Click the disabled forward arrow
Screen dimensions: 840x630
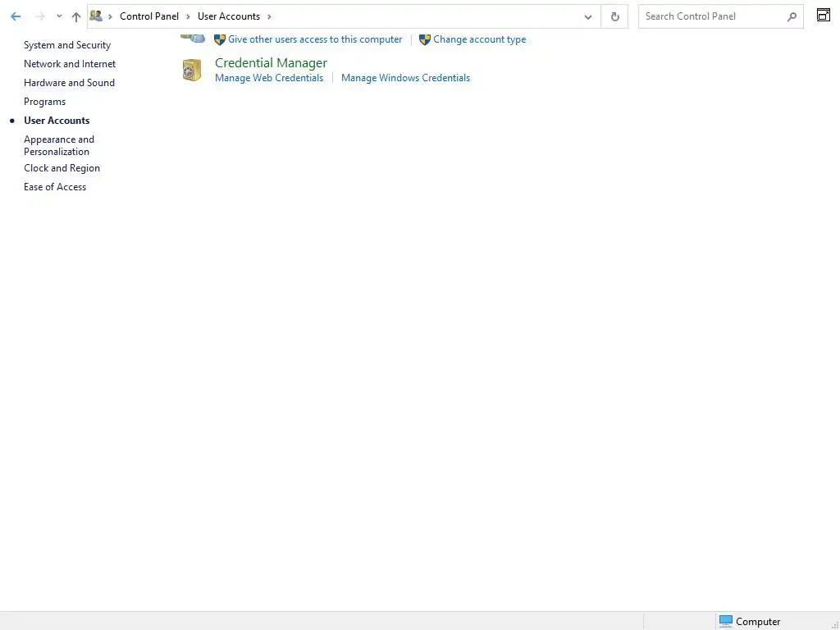[x=39, y=16]
